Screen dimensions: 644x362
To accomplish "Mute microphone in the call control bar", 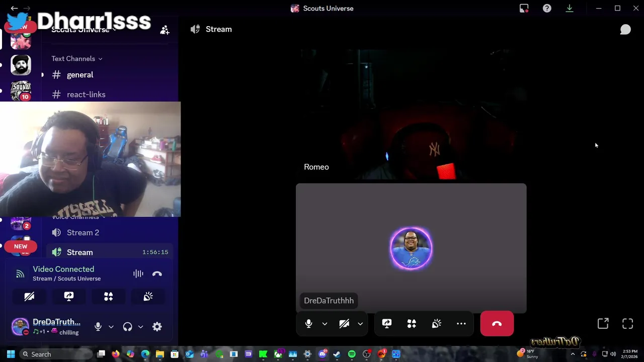I will pos(308,324).
